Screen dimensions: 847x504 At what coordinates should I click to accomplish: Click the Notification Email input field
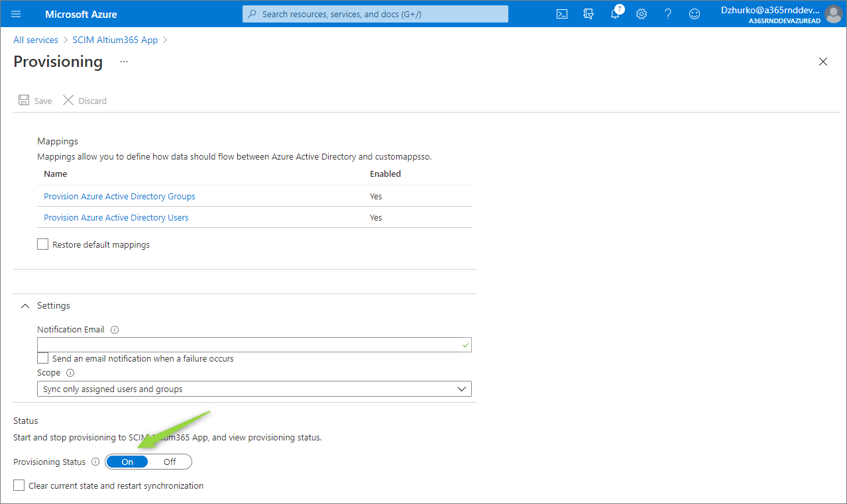click(249, 344)
